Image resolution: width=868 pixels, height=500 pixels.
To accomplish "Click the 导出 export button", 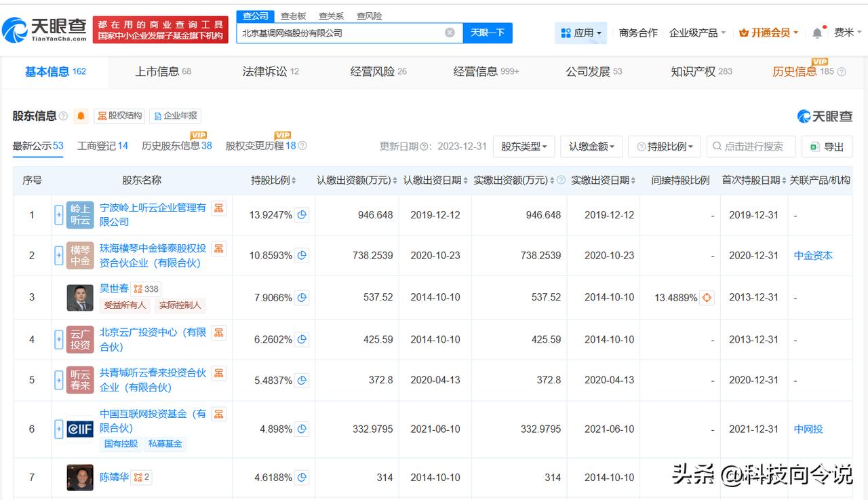I will pyautogui.click(x=827, y=147).
